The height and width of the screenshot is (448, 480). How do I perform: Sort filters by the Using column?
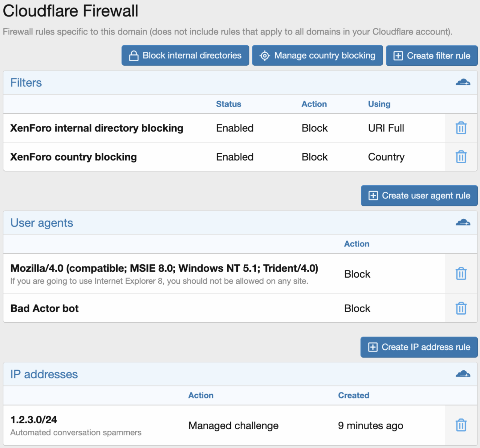tap(379, 104)
